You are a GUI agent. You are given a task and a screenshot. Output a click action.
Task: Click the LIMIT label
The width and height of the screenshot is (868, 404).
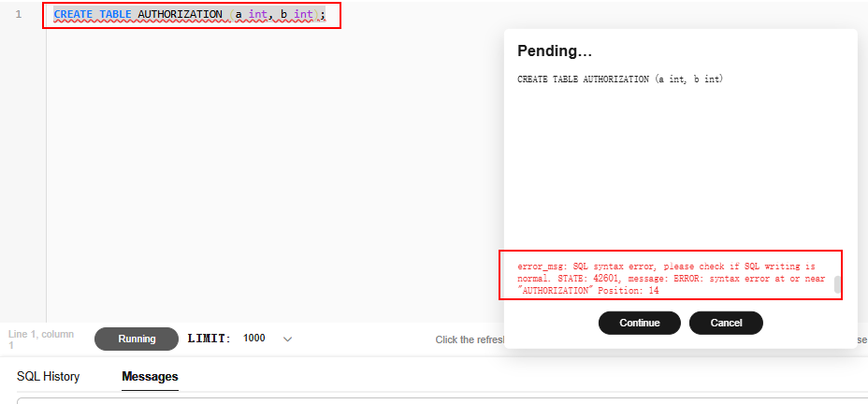click(210, 339)
